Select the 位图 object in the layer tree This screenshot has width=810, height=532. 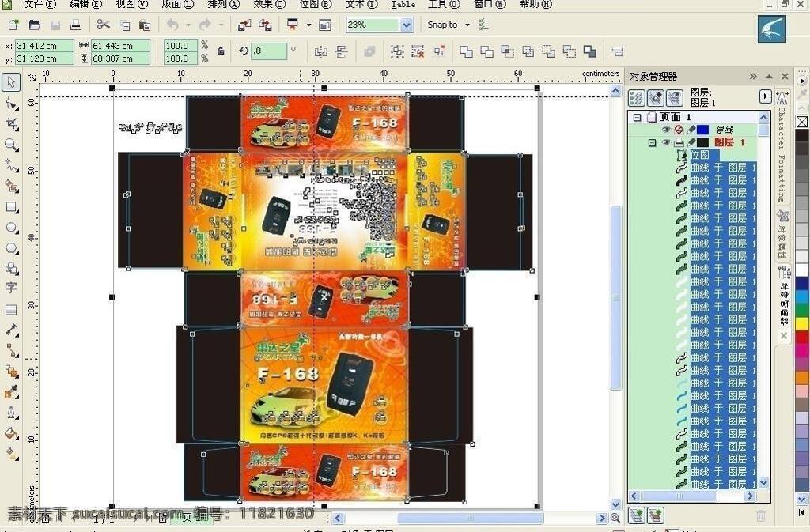[699, 155]
